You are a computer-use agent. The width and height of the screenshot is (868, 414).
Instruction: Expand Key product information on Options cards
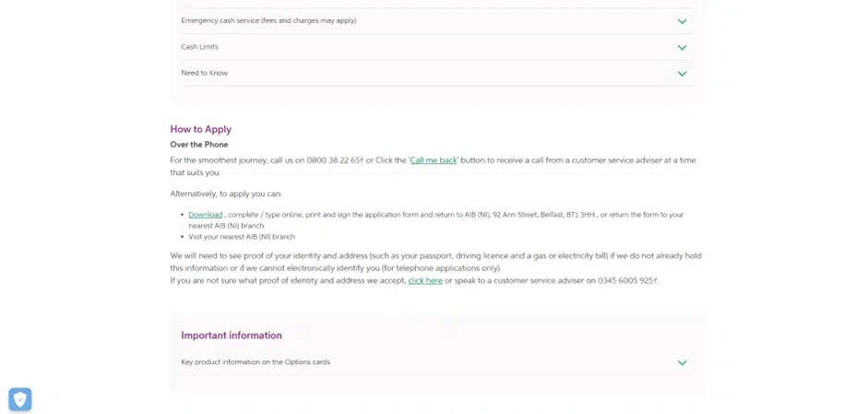point(256,362)
